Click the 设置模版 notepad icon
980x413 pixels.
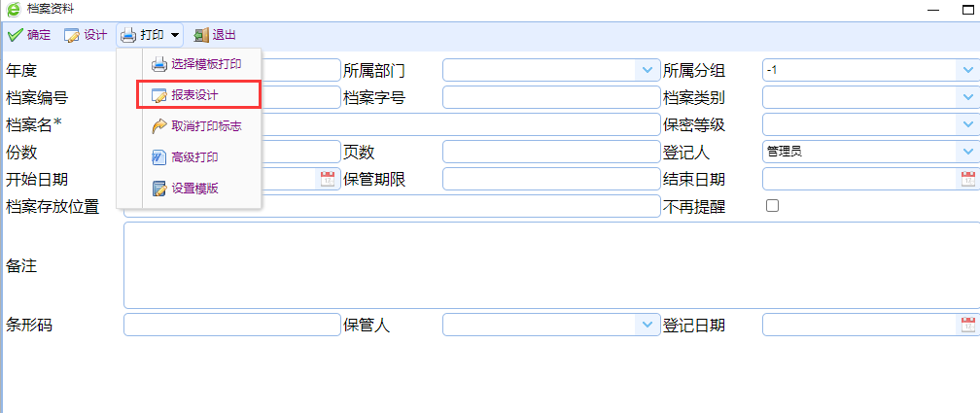coord(159,189)
